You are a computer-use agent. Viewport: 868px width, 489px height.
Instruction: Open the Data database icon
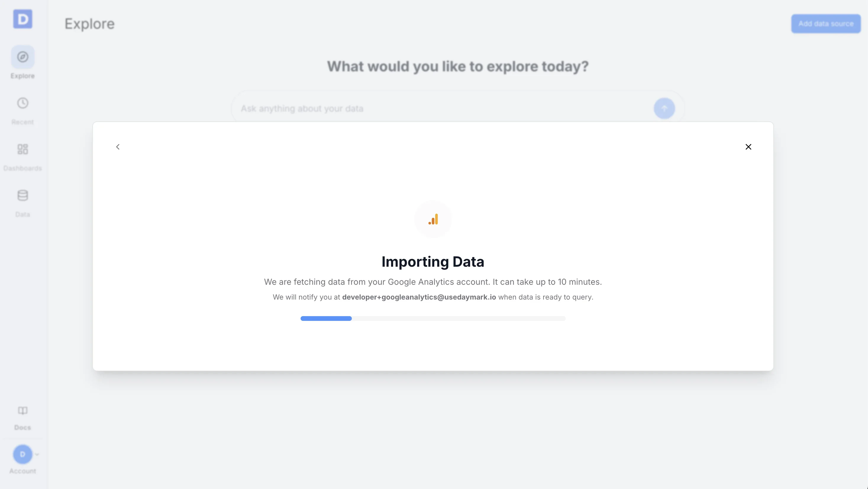[x=22, y=196]
